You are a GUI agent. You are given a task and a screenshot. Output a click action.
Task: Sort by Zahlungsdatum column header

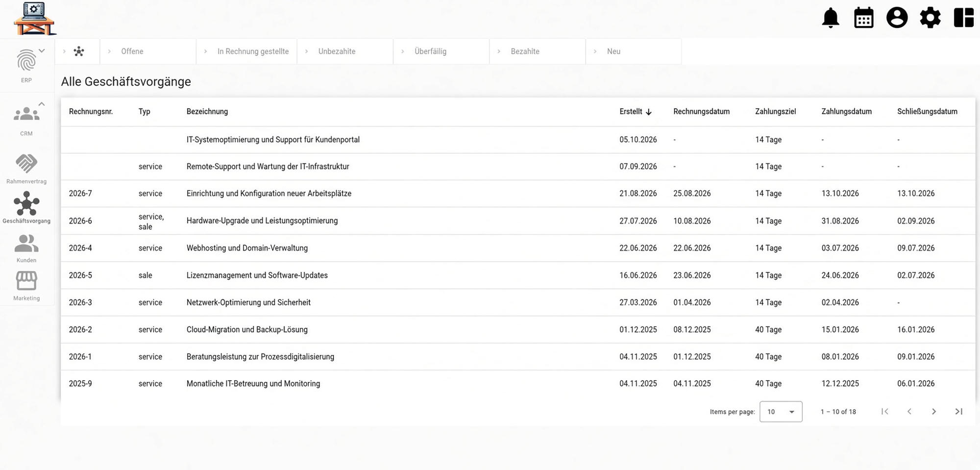[x=846, y=112]
